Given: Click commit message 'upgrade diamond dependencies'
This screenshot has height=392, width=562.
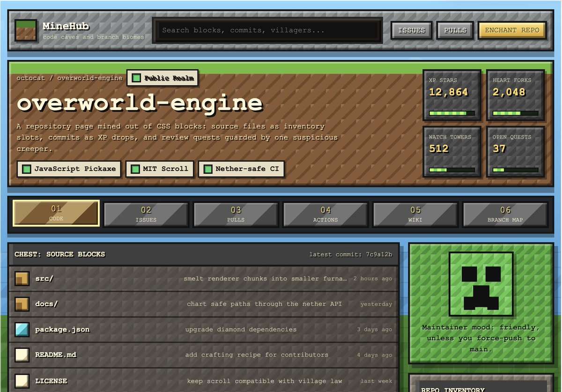Looking at the screenshot, I should (241, 329).
